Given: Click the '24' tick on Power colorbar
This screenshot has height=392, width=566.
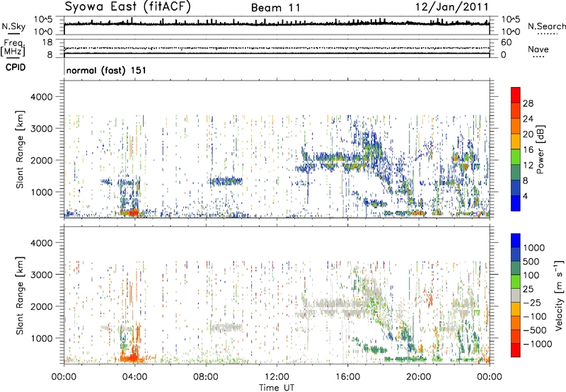Looking at the screenshot, I should point(528,119).
